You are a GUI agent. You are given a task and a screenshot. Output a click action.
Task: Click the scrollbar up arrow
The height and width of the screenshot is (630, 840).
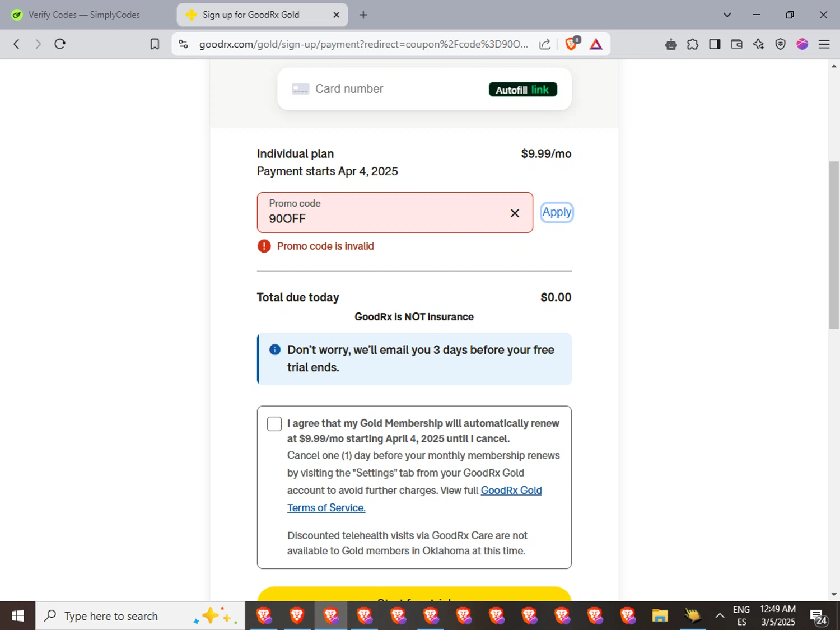point(834,66)
